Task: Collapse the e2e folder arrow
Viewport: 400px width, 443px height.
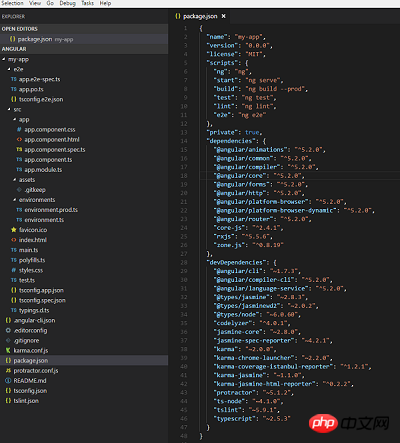Action: pos(9,69)
